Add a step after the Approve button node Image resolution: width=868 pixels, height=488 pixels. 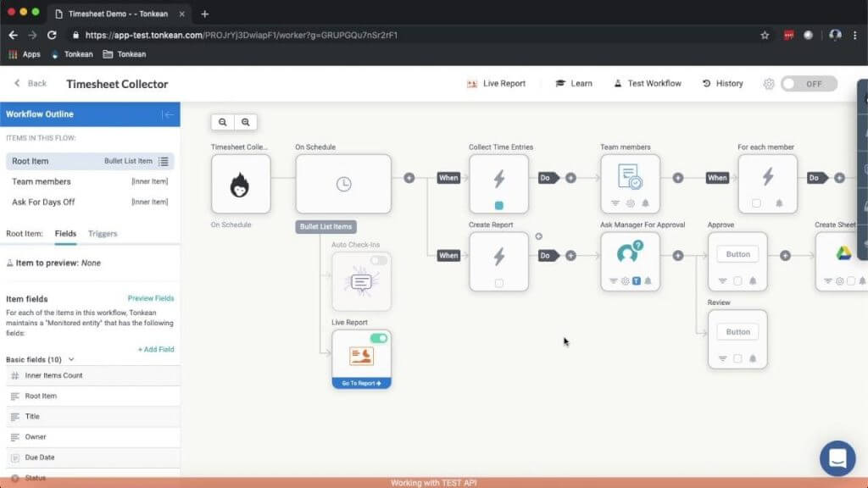pos(786,256)
